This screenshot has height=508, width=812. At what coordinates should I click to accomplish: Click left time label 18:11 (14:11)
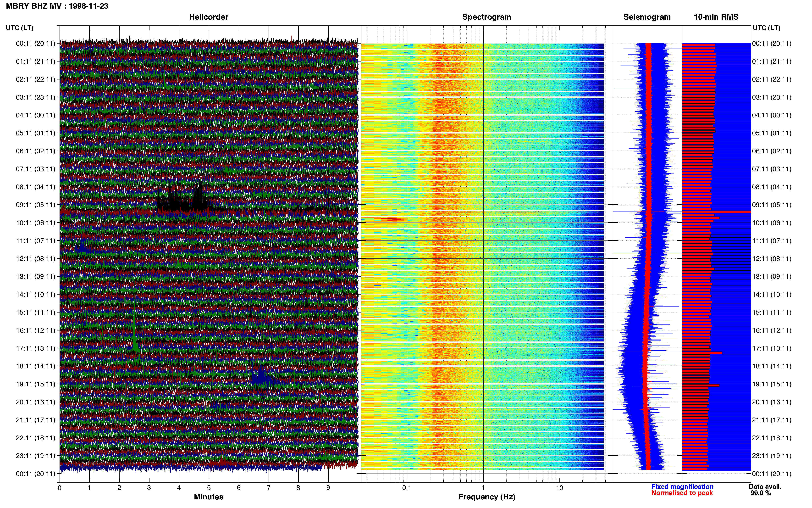(36, 366)
